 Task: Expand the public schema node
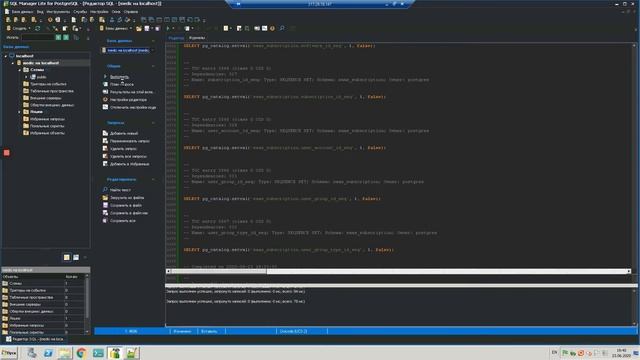pyautogui.click(x=27, y=77)
